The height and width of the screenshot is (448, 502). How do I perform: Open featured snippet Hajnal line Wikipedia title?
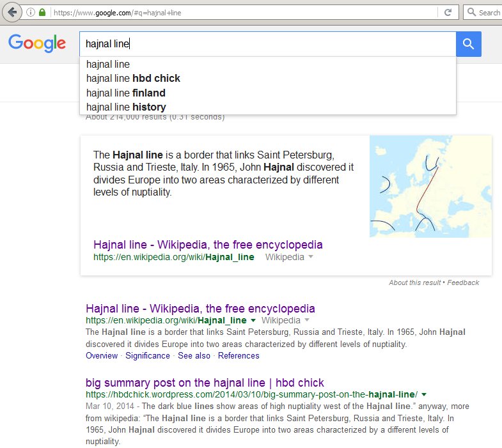point(208,245)
